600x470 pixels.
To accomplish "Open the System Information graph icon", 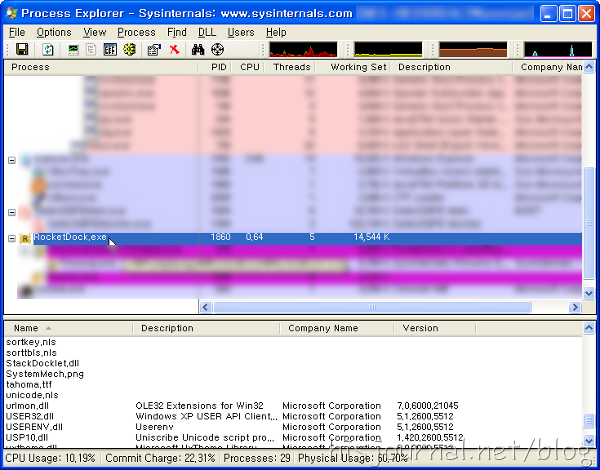I will click(x=73, y=49).
